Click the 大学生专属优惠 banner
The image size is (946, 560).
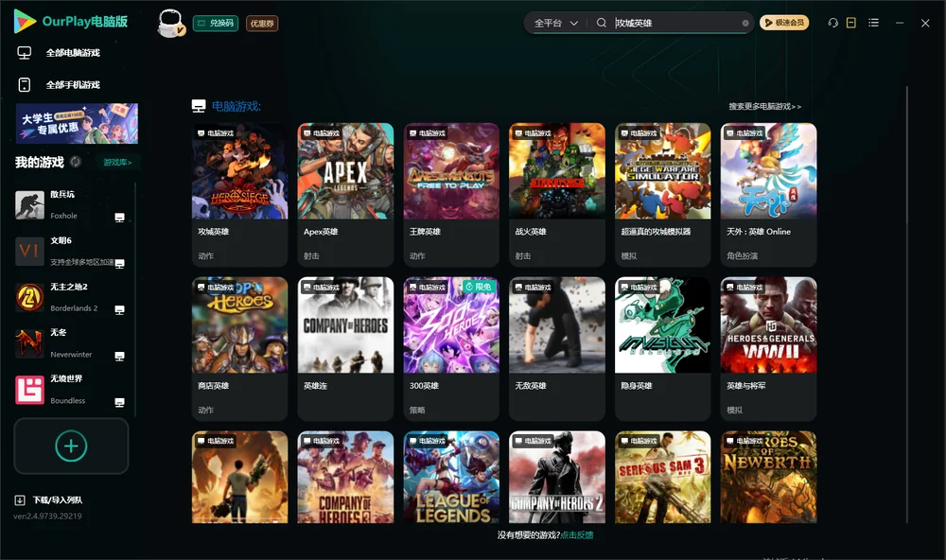tap(77, 123)
